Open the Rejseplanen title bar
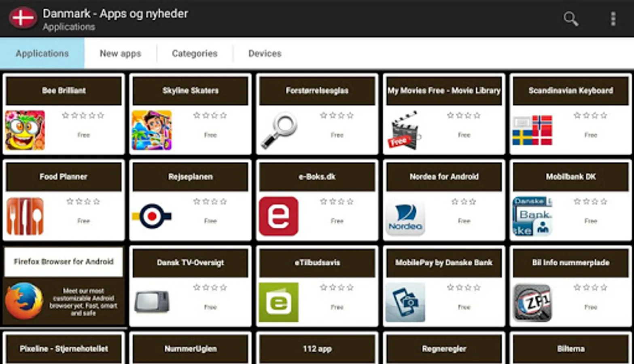This screenshot has height=364, width=634. click(x=190, y=177)
